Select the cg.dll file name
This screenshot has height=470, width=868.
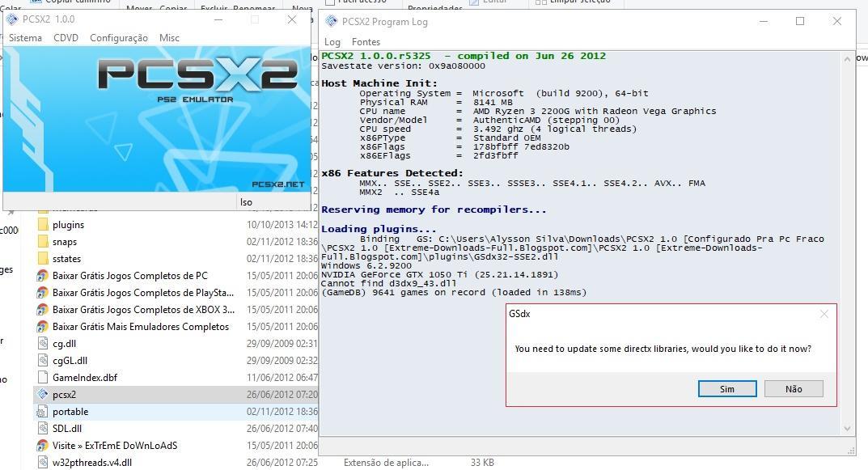[x=64, y=344]
